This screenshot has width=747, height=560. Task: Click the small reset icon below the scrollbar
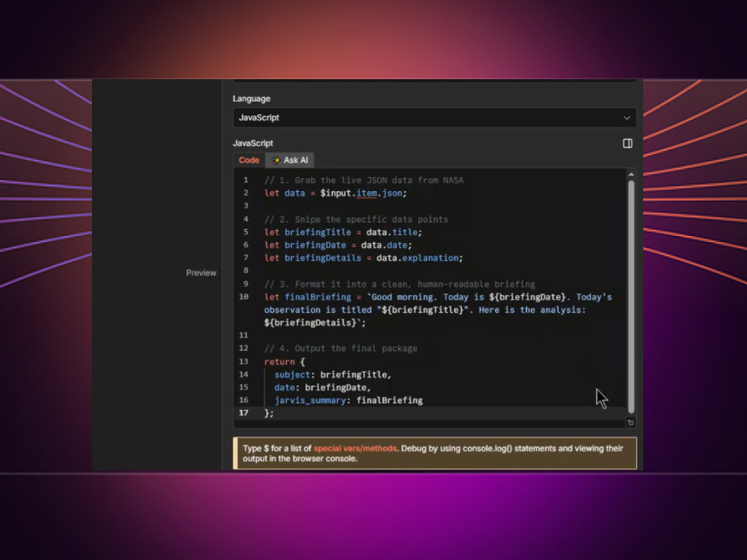click(630, 423)
